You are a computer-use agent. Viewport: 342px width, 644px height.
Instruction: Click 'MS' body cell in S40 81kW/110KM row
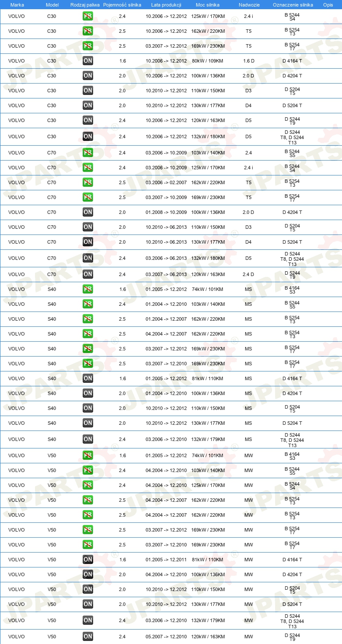click(x=248, y=378)
